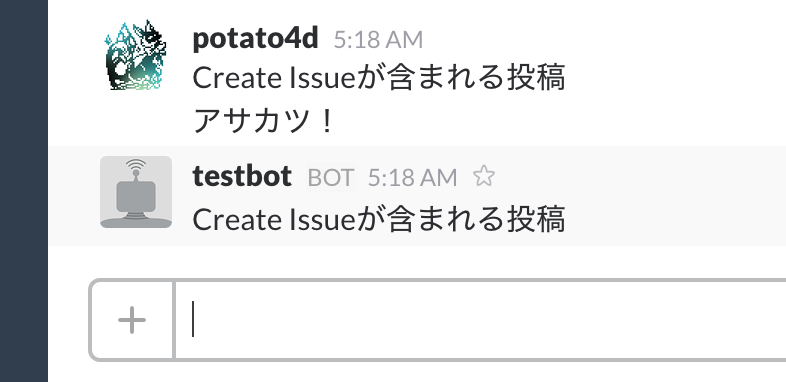Screen dimensions: 786x382
Task: Select potato4d's Create Issue message text
Action: [x=379, y=78]
